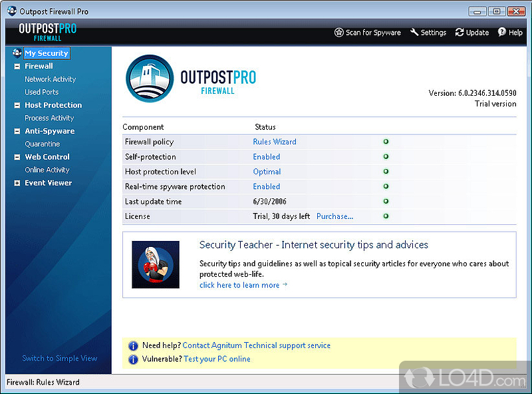532x394 pixels.
Task: Open Online Activity view
Action: tap(47, 170)
